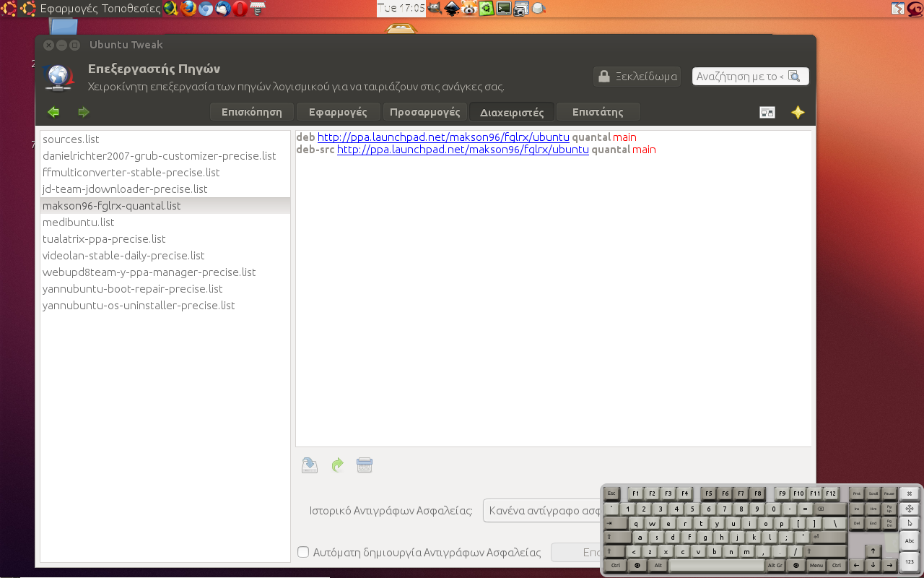Click the Tab key on the on-screen keyboard
The image size is (924, 578).
pyautogui.click(x=615, y=523)
